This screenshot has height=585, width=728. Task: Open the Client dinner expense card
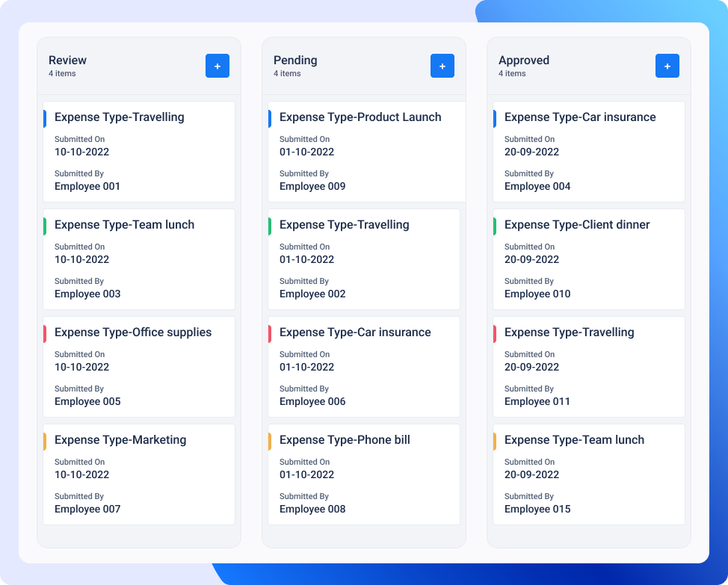[x=589, y=259]
